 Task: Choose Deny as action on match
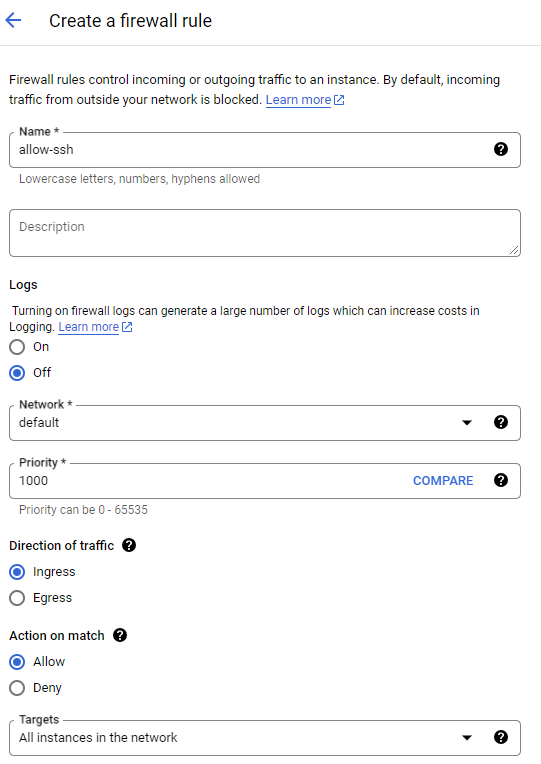click(17, 688)
